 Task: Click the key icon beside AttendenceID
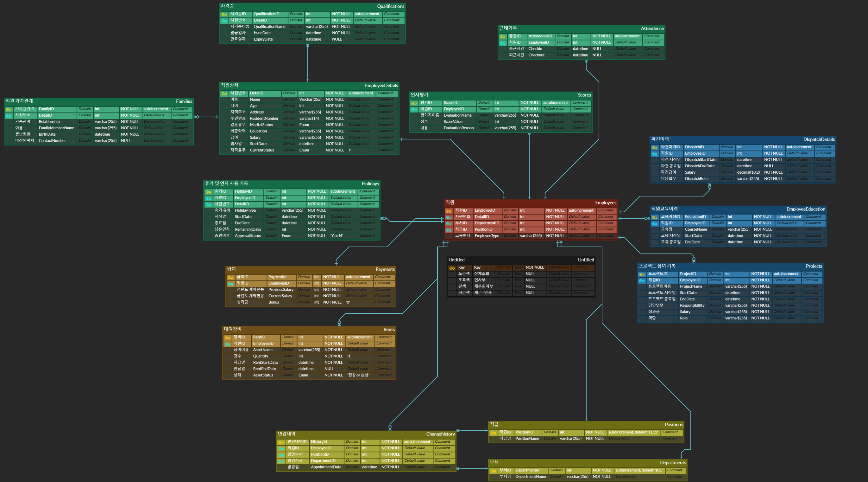(503, 37)
